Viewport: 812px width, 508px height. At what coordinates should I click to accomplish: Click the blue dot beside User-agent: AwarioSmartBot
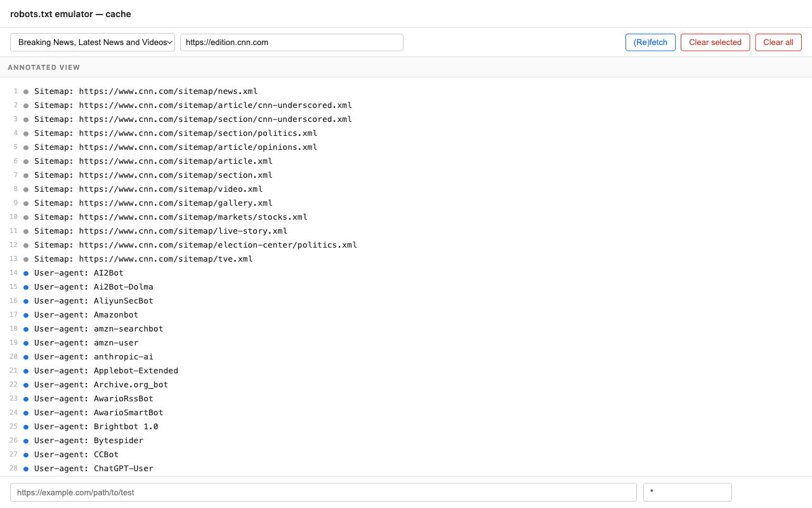click(x=26, y=413)
